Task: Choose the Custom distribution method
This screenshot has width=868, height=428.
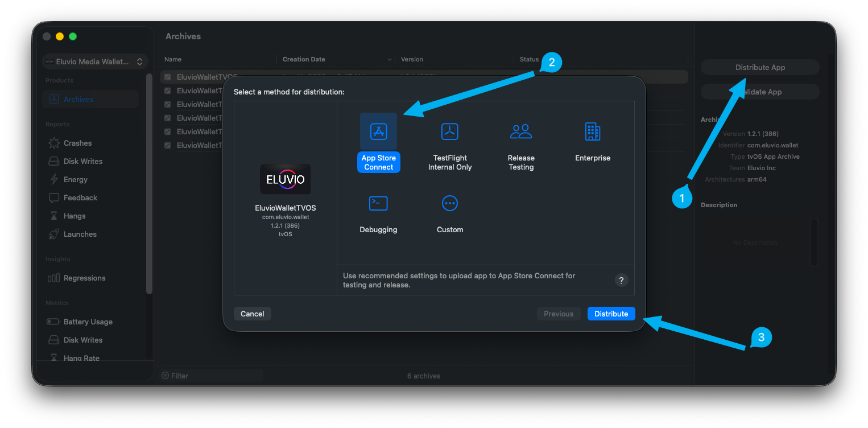Action: coord(450,214)
